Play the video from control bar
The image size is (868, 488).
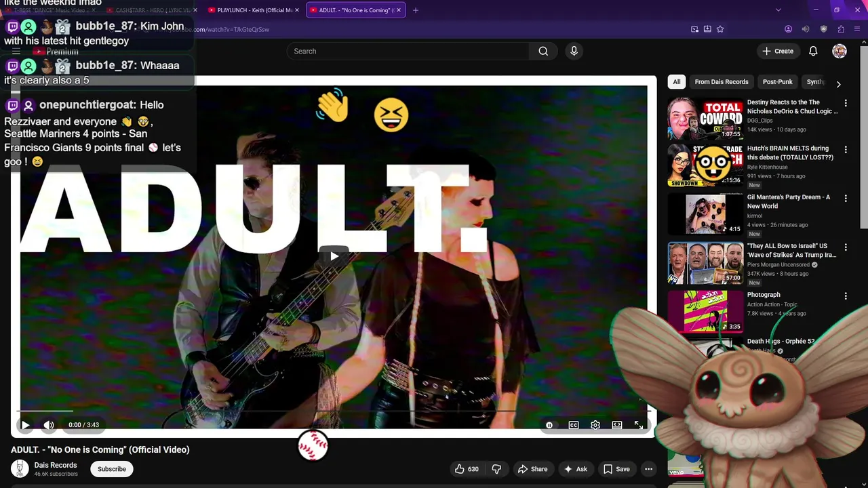point(26,425)
